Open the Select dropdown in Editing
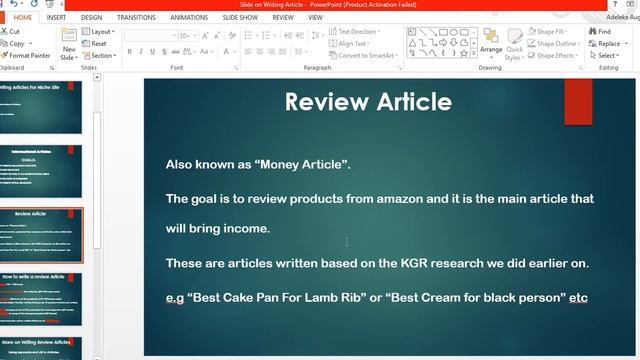The height and width of the screenshot is (360, 640). click(x=604, y=56)
